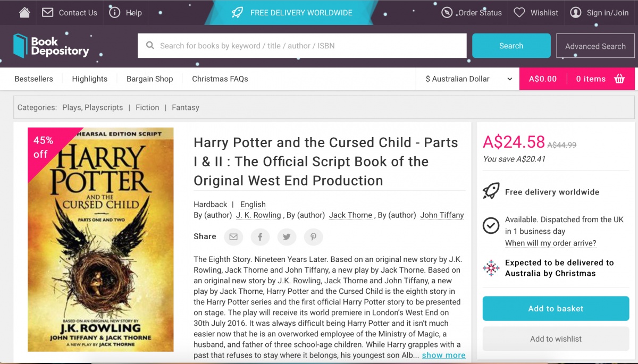Expand description with show more

tap(443, 355)
